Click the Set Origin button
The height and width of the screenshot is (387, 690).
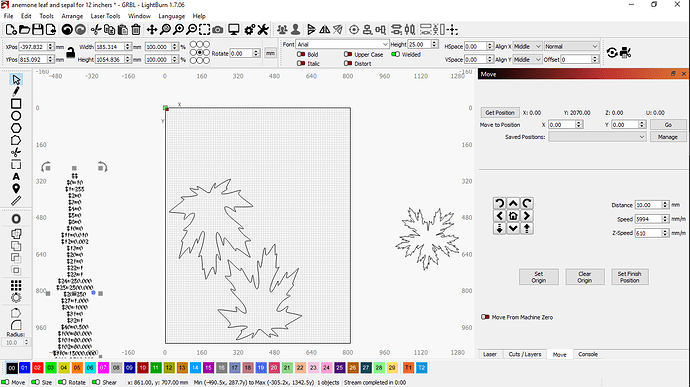pyautogui.click(x=539, y=277)
